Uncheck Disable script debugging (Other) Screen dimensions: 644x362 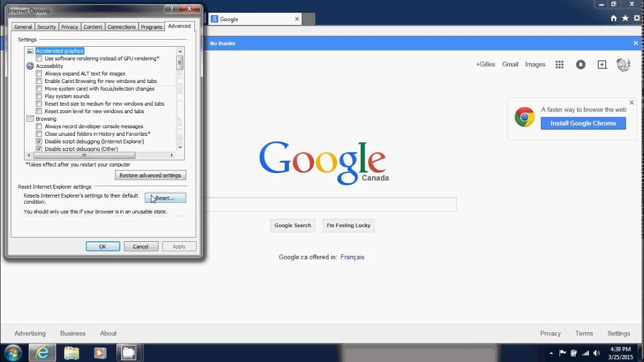[39, 149]
